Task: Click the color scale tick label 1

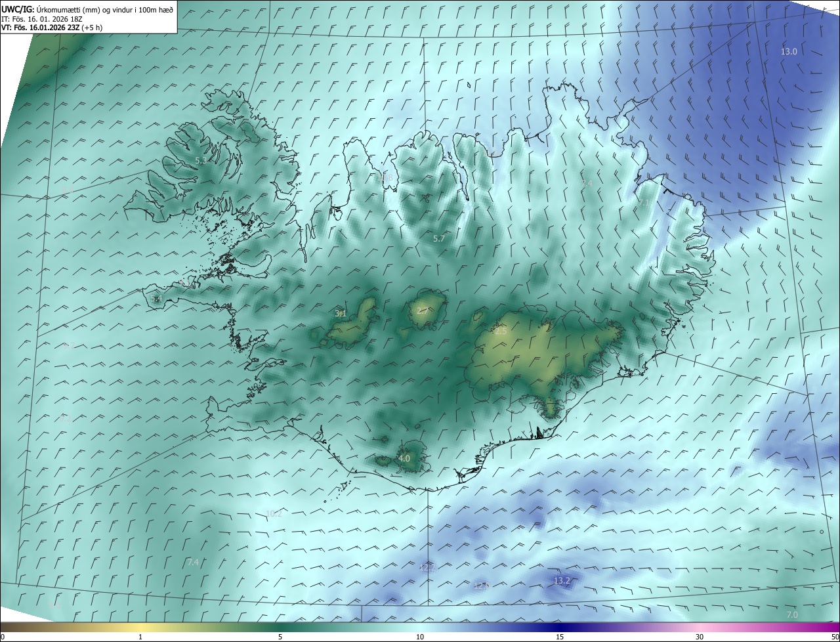Action: 140,637
